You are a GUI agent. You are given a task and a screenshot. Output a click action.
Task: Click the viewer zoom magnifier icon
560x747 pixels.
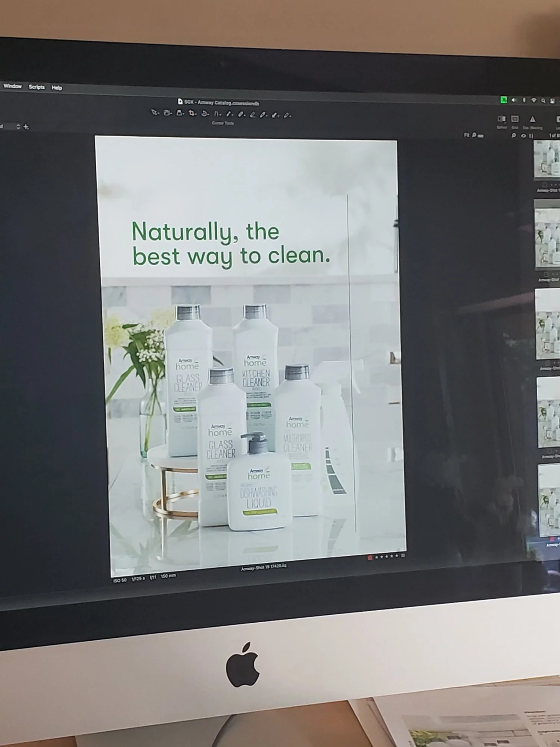pyautogui.click(x=474, y=135)
